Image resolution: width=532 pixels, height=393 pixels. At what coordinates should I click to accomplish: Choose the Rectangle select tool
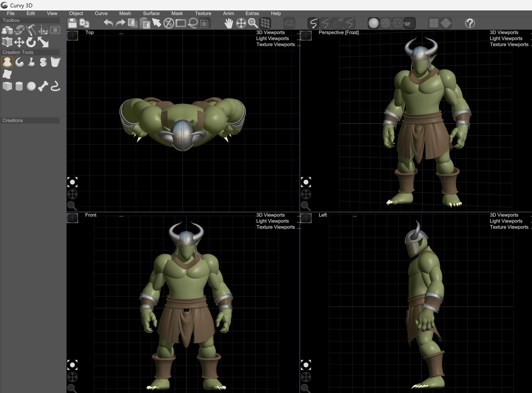(x=181, y=23)
